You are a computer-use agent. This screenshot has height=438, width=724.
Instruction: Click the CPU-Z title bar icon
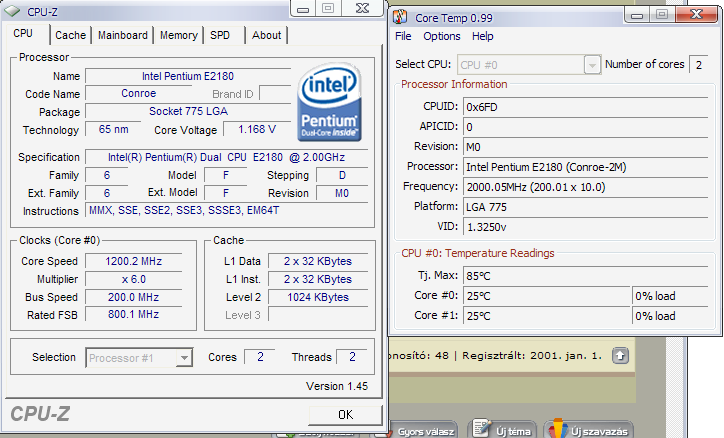click(x=12, y=11)
